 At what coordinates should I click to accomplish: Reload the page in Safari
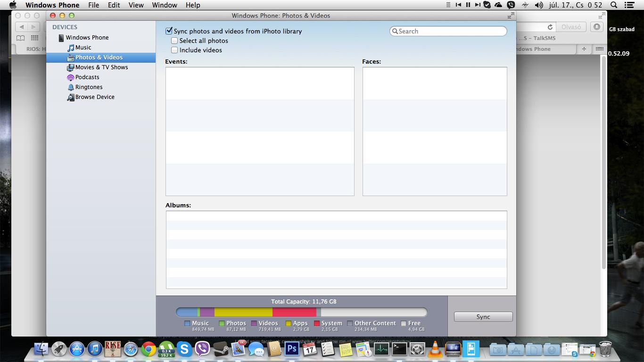(x=550, y=27)
